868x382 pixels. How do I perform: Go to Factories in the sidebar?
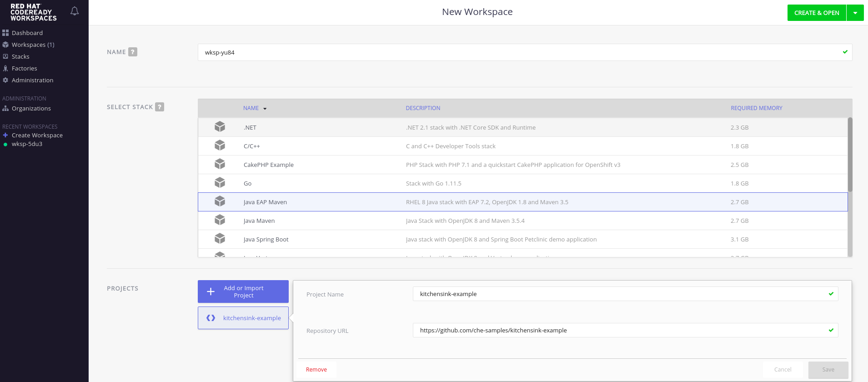click(25, 68)
